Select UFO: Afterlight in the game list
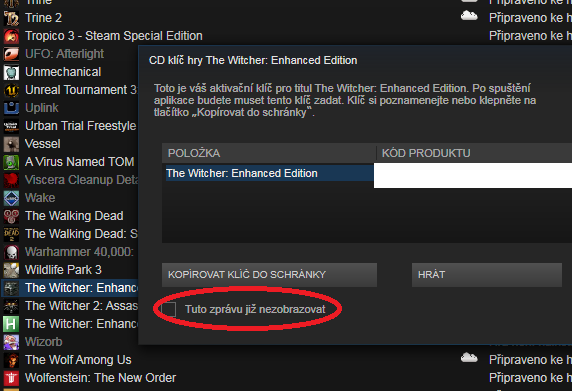 pos(65,54)
